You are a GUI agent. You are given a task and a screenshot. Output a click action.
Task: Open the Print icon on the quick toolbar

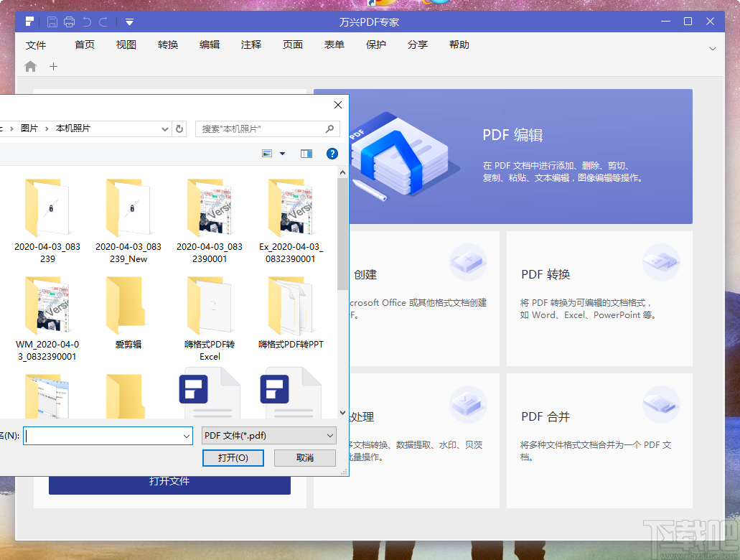[x=69, y=22]
